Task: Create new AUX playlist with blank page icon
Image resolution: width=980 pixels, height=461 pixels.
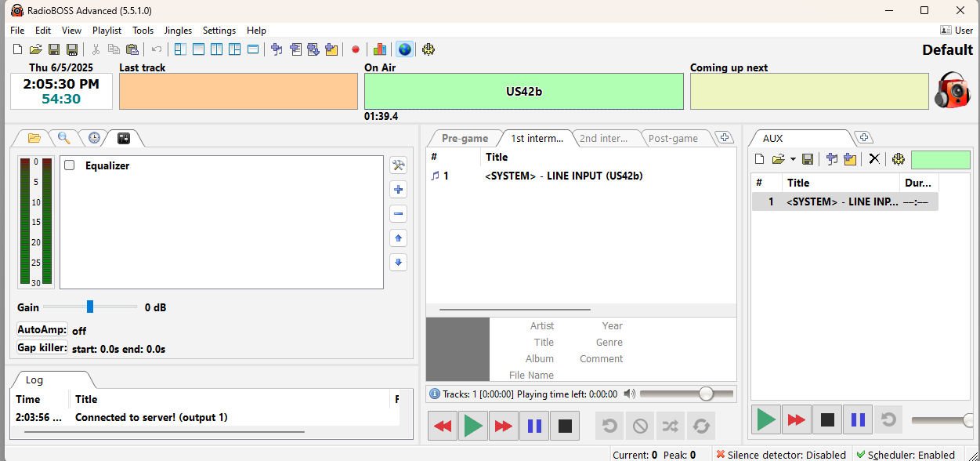Action: [x=759, y=159]
